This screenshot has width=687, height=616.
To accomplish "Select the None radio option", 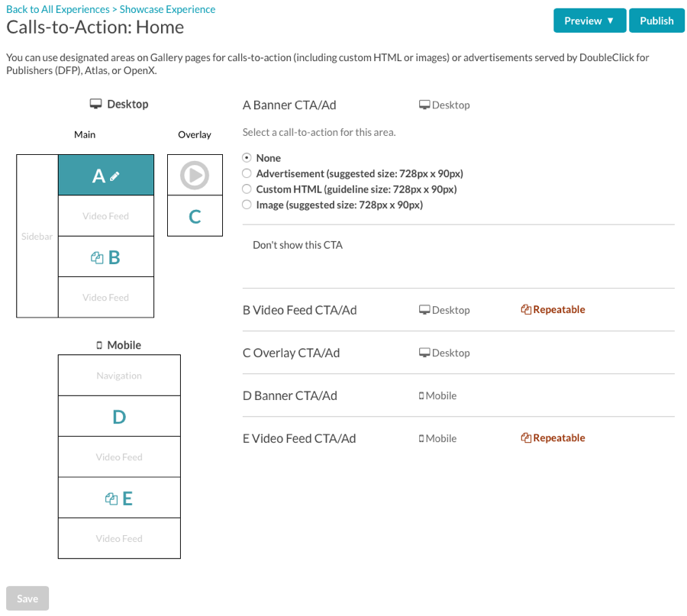I will tap(247, 158).
